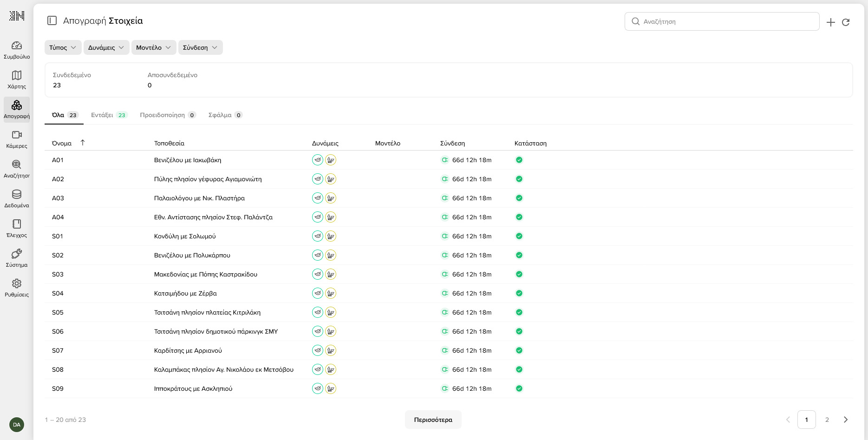The width and height of the screenshot is (868, 440).
Task: Expand the Τύπος filter dropdown
Action: tap(63, 47)
